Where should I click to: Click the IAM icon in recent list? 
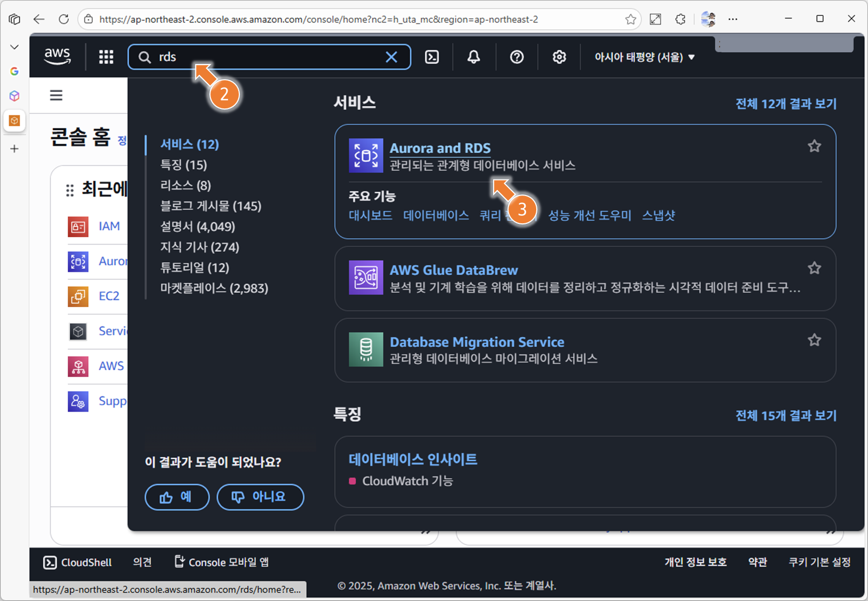pyautogui.click(x=78, y=227)
